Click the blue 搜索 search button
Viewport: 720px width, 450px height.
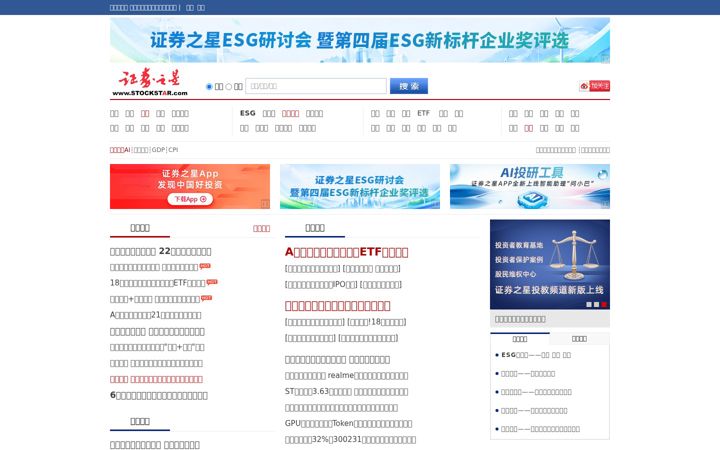coord(409,86)
